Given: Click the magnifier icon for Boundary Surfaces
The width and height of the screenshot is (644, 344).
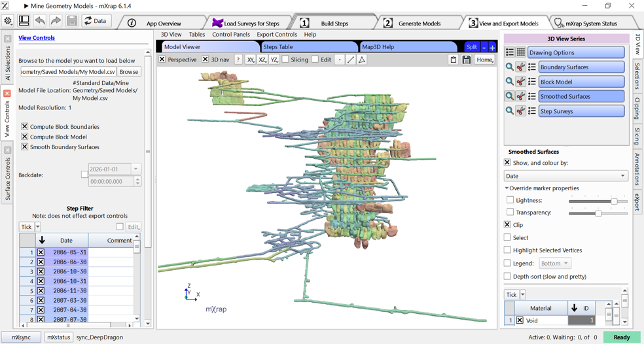Looking at the screenshot, I should 510,67.
